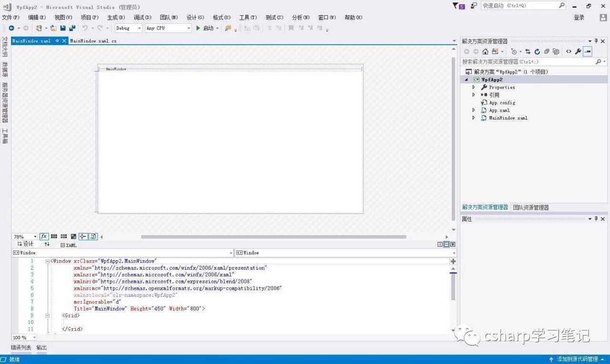
Task: Click the vertical split view icon
Action: coord(440,244)
